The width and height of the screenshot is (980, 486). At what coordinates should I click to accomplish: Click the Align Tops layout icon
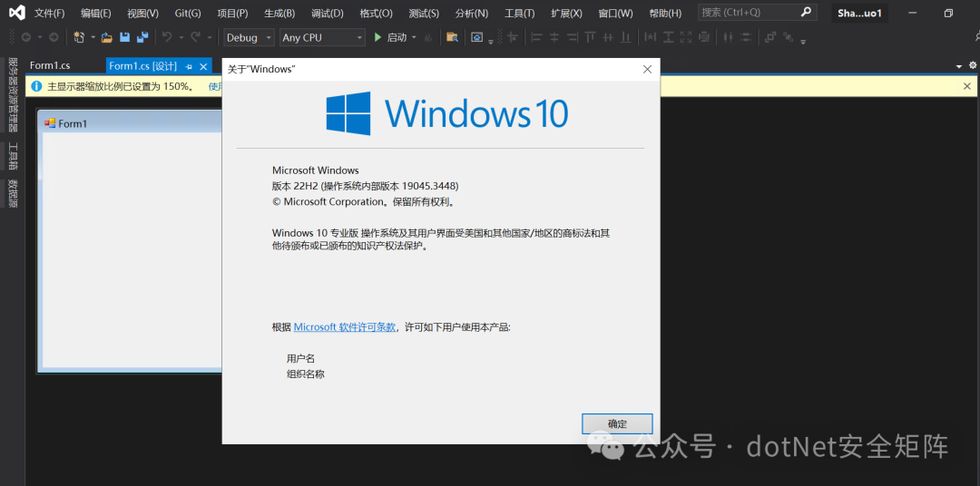click(x=590, y=37)
